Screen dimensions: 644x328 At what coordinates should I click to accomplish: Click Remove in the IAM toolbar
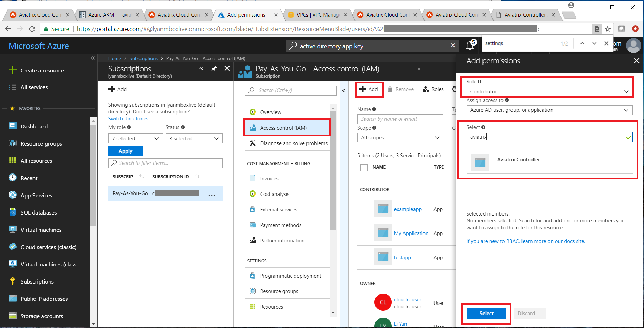[x=400, y=89]
